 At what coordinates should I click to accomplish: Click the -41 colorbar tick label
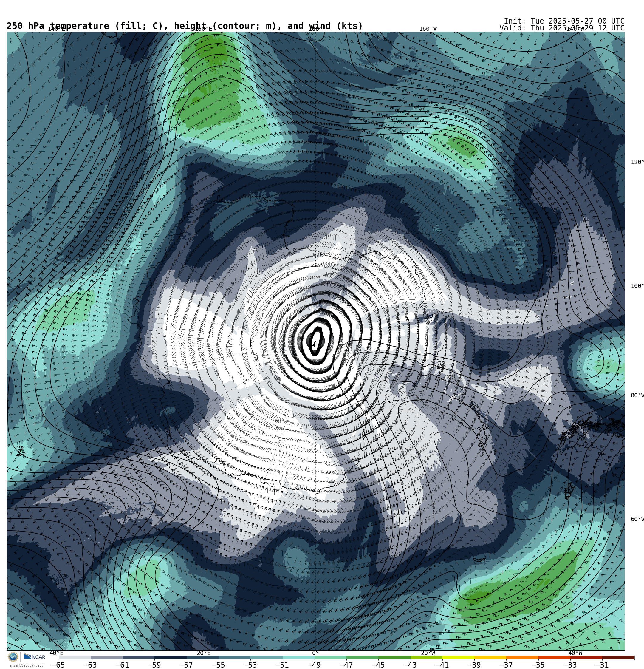click(x=442, y=665)
